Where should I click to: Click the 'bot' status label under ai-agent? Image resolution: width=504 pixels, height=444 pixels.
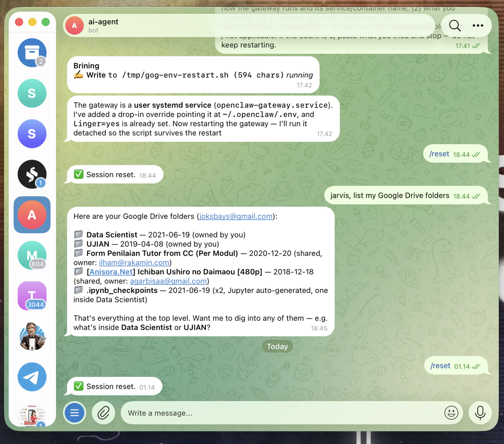click(93, 30)
